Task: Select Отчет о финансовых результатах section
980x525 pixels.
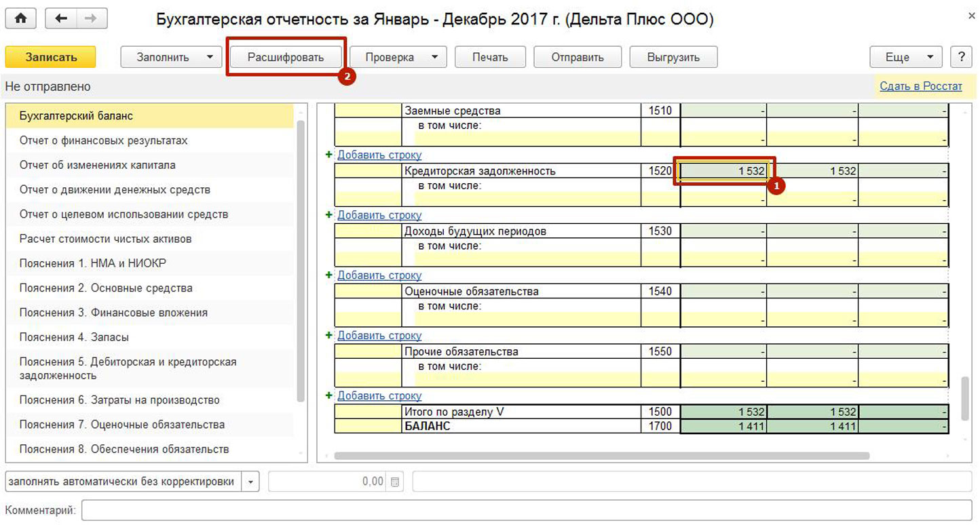Action: coord(103,140)
